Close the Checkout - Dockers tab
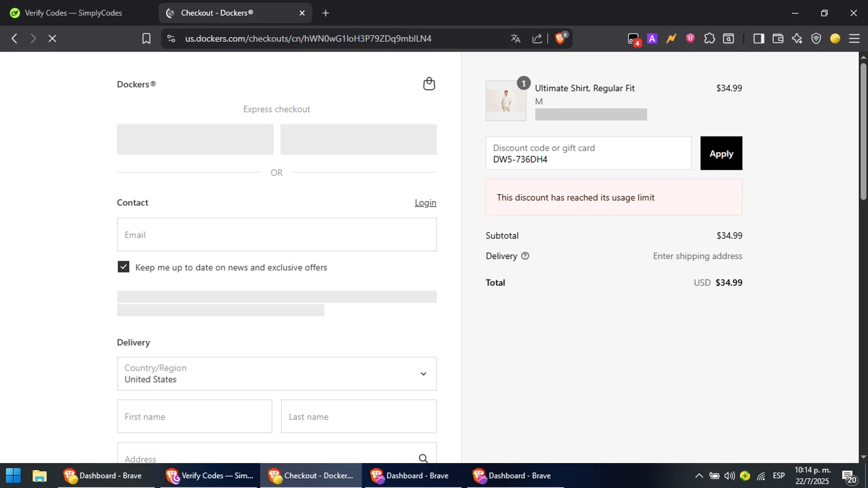The height and width of the screenshot is (488, 868). coord(302,13)
